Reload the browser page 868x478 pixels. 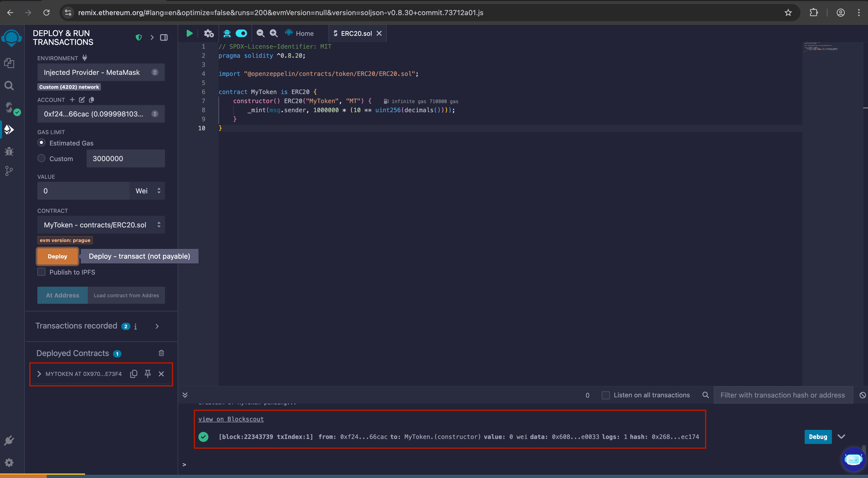(46, 12)
